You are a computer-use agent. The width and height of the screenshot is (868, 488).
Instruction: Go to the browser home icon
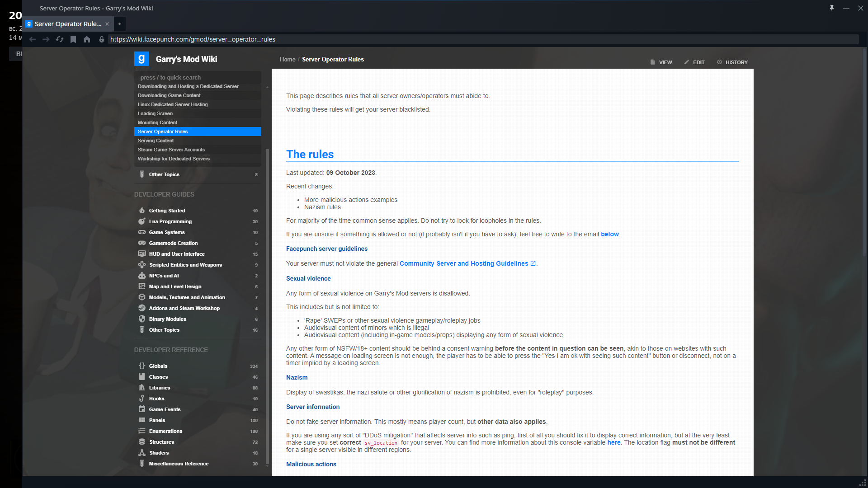coord(87,39)
